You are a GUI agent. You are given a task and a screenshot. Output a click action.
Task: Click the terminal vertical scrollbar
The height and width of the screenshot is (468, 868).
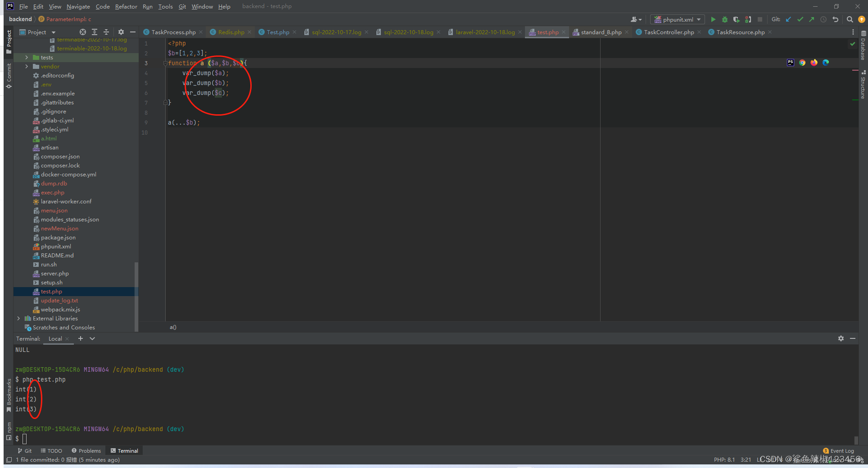click(x=856, y=440)
